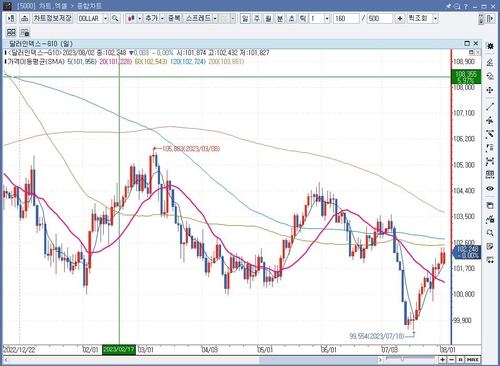
Task: Click the zoom magnifier in right toolbar
Action: point(490,233)
